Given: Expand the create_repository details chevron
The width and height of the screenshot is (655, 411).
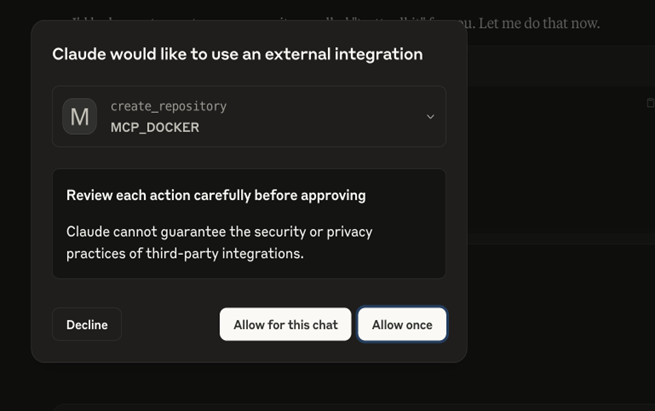Looking at the screenshot, I should (x=430, y=117).
